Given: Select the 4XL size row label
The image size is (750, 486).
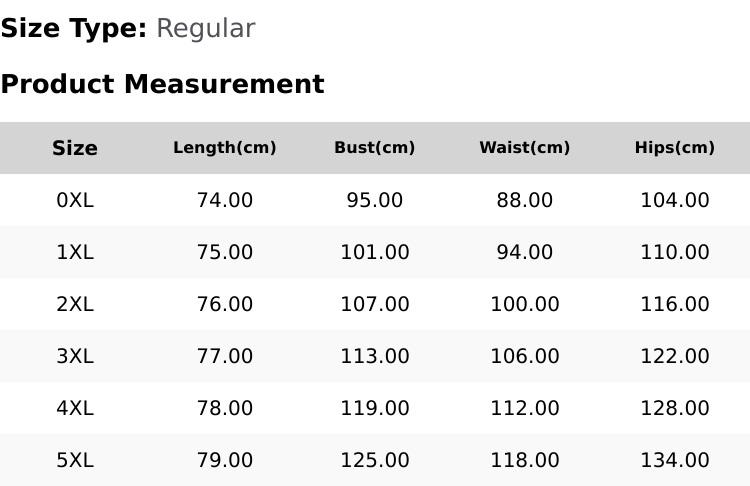Looking at the screenshot, I should (x=75, y=409).
